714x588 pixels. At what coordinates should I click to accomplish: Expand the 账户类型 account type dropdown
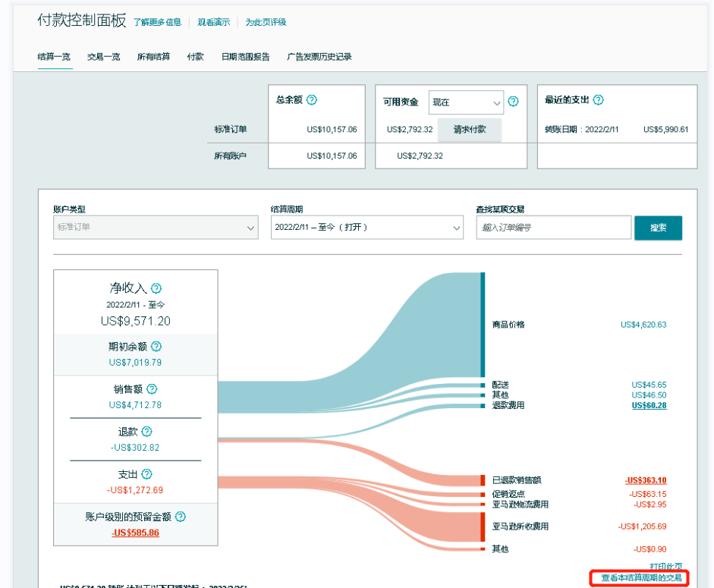pyautogui.click(x=156, y=228)
